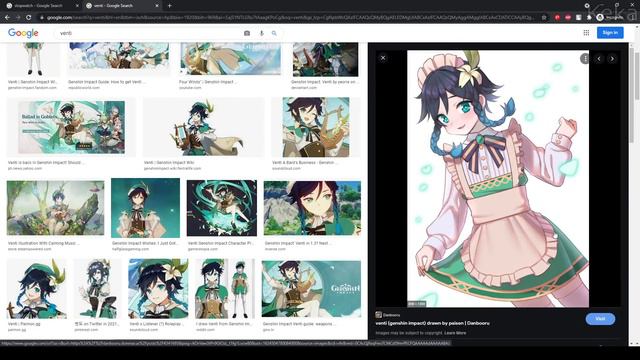Open the 'Venti: A Bard's Business' thumbnail
The width and height of the screenshot is (640, 360).
tap(316, 127)
